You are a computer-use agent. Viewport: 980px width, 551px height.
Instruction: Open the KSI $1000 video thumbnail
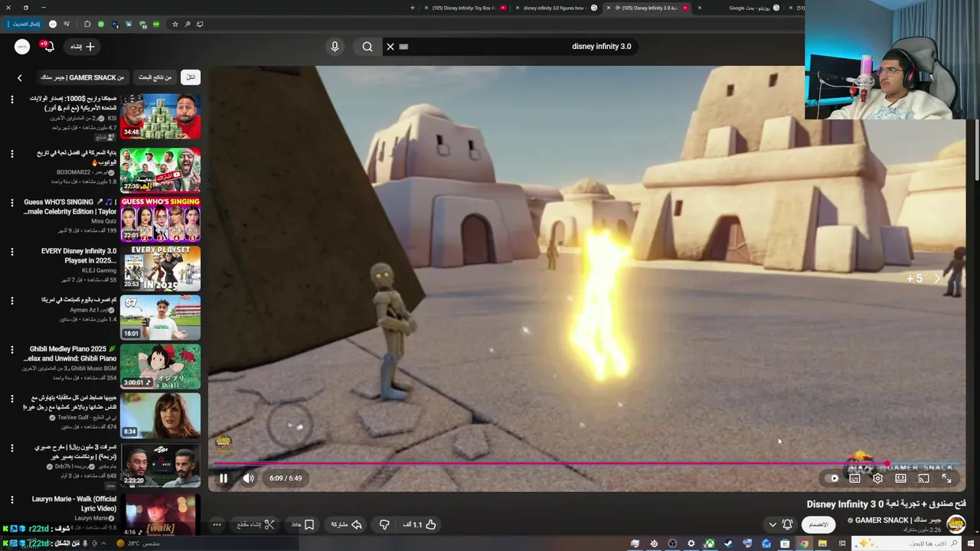[x=160, y=116]
